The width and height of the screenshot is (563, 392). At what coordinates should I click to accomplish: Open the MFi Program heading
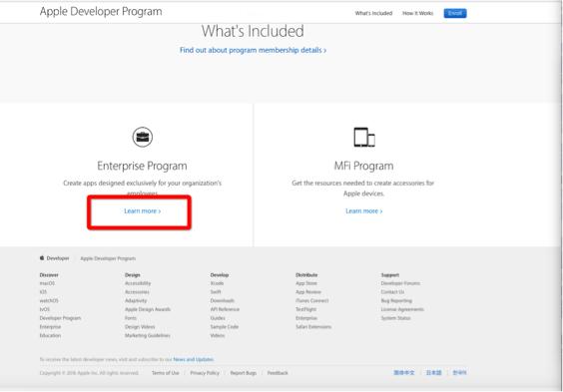[x=363, y=166]
